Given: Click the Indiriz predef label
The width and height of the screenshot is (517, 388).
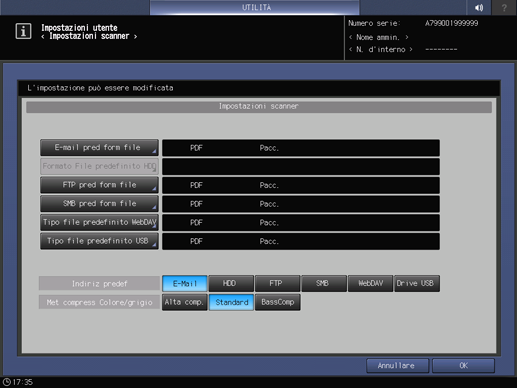Looking at the screenshot, I should point(99,283).
